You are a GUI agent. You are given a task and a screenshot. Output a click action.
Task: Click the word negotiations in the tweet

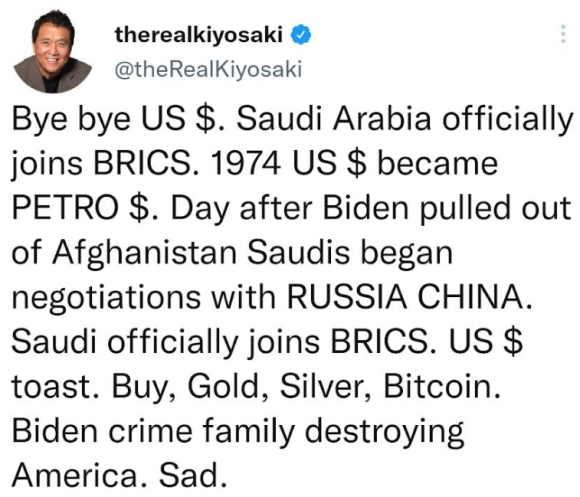coord(107,299)
